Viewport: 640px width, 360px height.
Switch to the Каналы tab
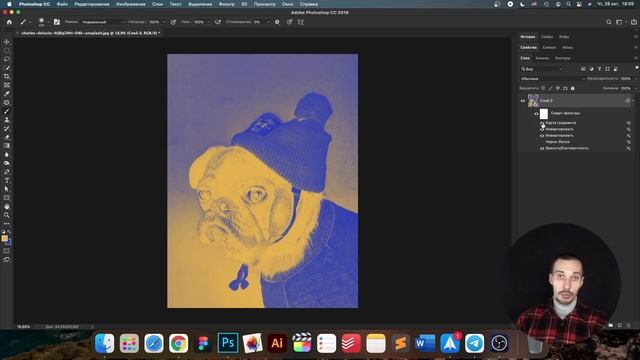(542, 58)
